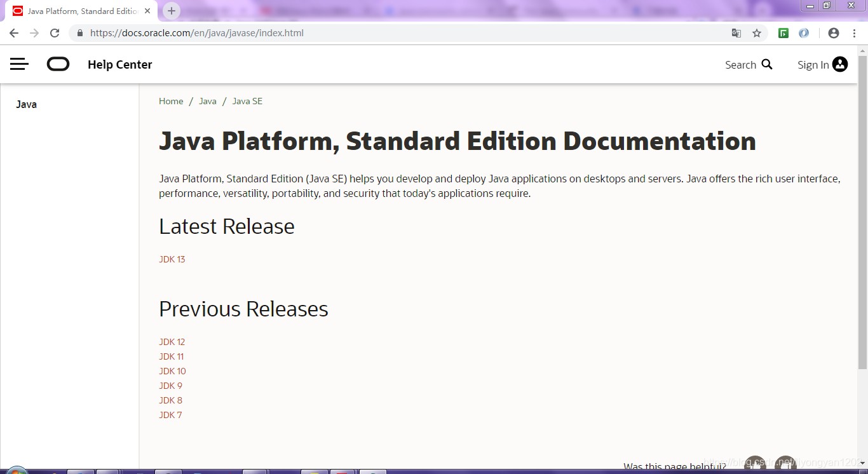Click the vertical page scrollbar

point(862,212)
